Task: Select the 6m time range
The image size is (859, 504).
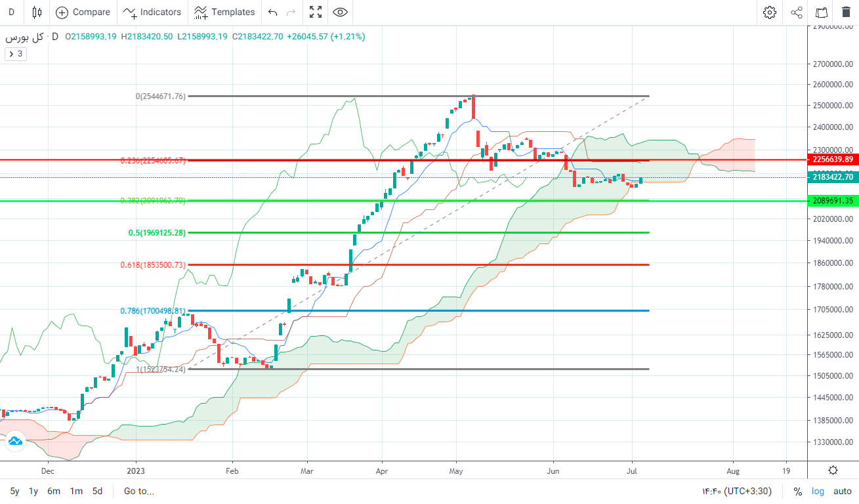Action: pyautogui.click(x=54, y=491)
